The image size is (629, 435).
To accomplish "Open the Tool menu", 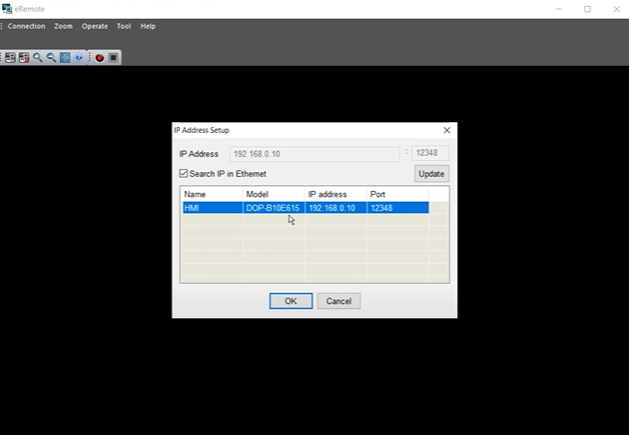I will coord(124,26).
